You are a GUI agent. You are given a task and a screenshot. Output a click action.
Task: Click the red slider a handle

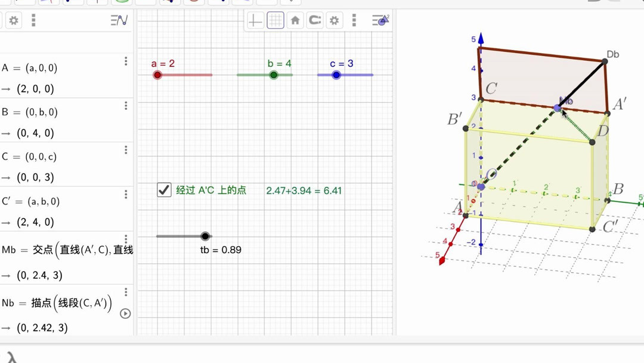pos(157,75)
